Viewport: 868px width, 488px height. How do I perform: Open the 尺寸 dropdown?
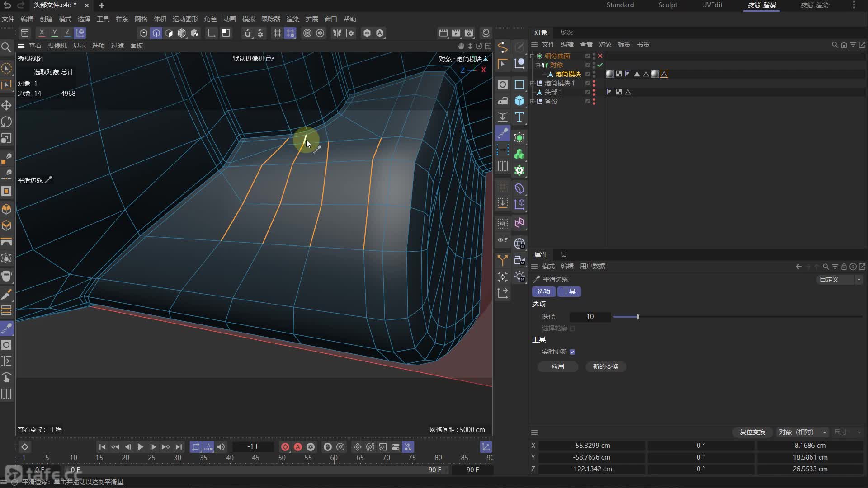click(x=848, y=432)
